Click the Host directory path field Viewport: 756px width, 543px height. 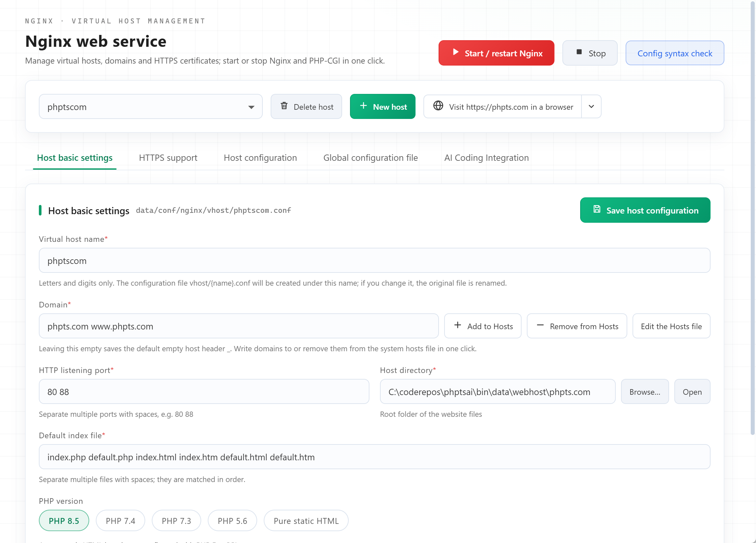point(498,391)
